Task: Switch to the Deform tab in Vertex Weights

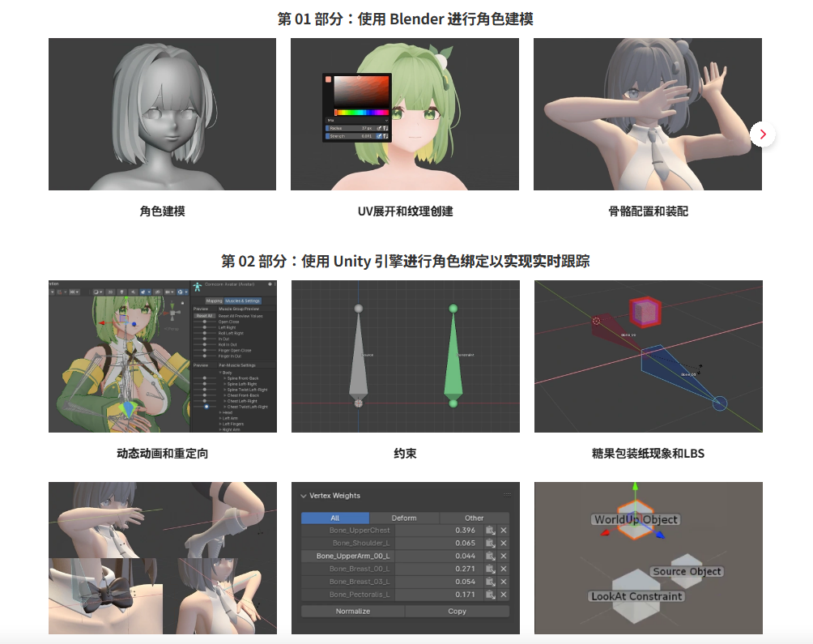Action: coord(404,518)
